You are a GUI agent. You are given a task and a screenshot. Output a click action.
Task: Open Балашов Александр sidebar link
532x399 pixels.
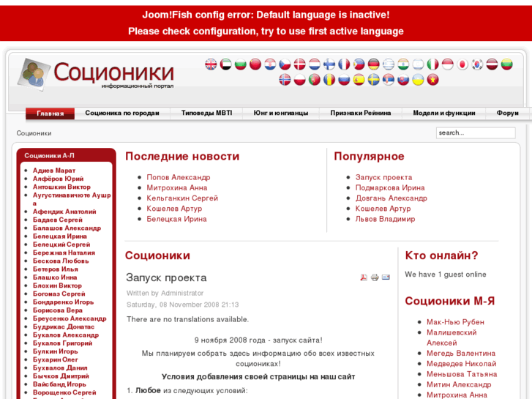click(67, 228)
